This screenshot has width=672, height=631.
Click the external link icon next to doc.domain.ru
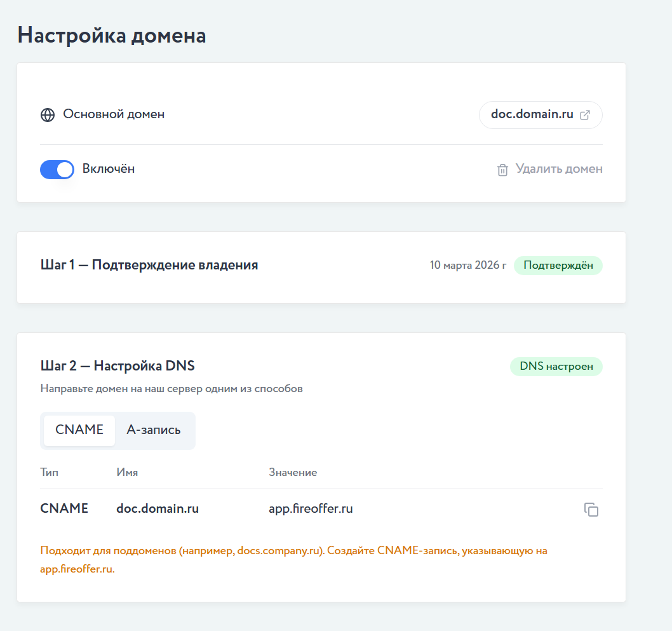(x=585, y=115)
